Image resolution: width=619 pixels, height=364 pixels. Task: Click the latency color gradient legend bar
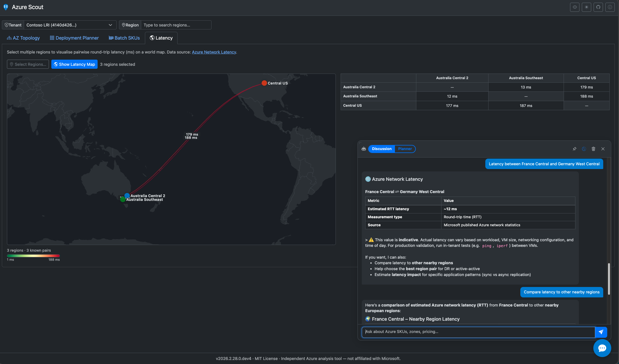coord(33,256)
